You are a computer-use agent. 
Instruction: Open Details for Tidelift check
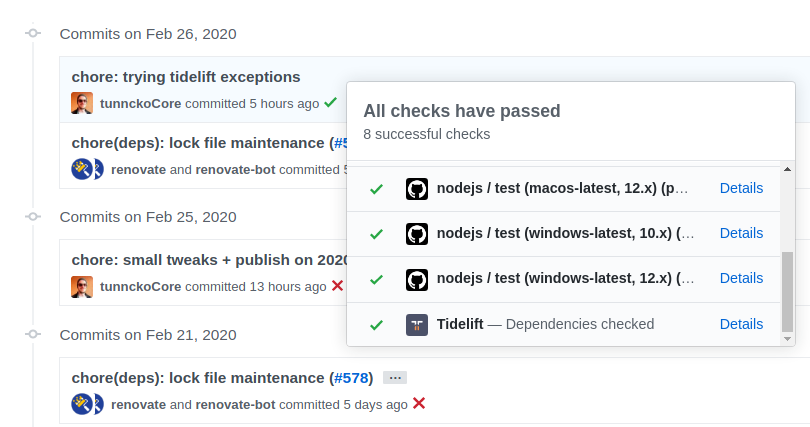pyautogui.click(x=741, y=324)
